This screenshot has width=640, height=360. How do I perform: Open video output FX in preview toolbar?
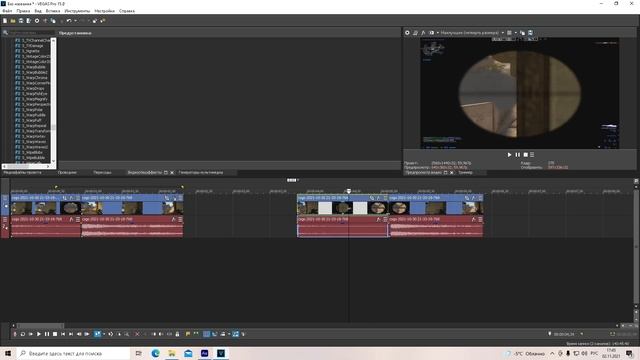click(423, 33)
